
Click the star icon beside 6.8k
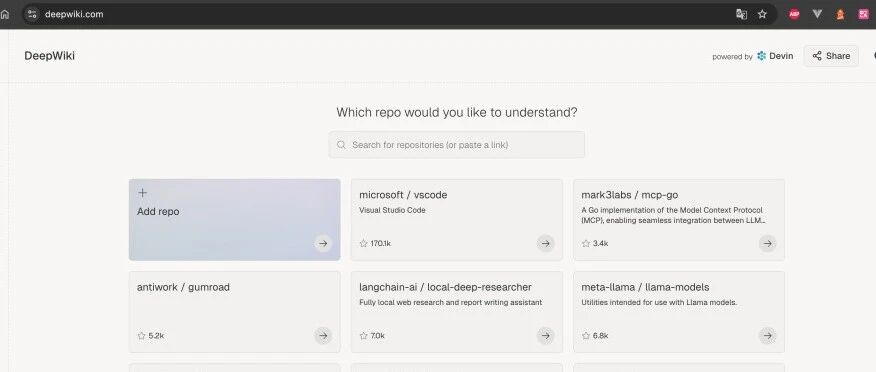[585, 336]
